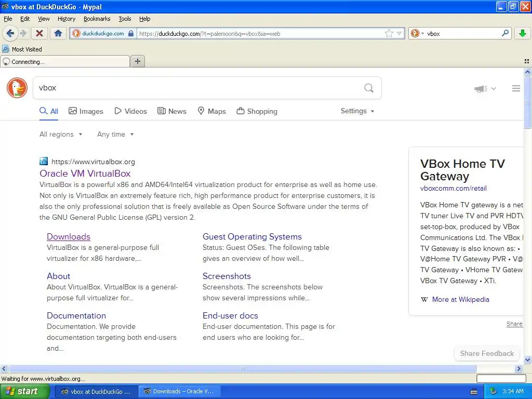
Task: Open the Documentation sitelink
Action: click(76, 315)
